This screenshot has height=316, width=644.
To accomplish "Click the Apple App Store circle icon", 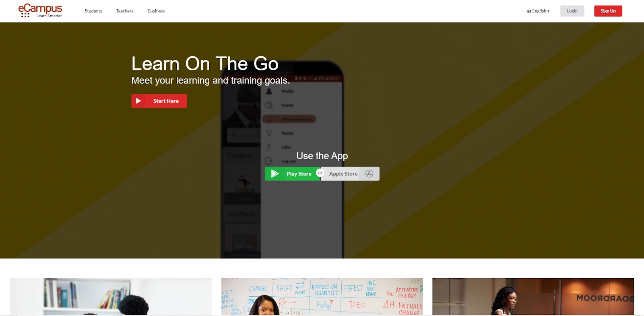I will click(369, 174).
